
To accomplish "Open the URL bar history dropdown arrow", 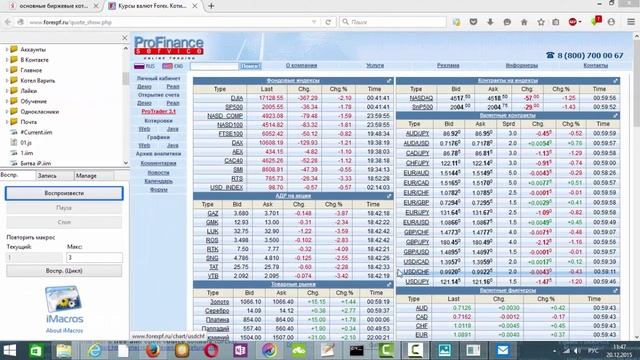I will [314, 22].
